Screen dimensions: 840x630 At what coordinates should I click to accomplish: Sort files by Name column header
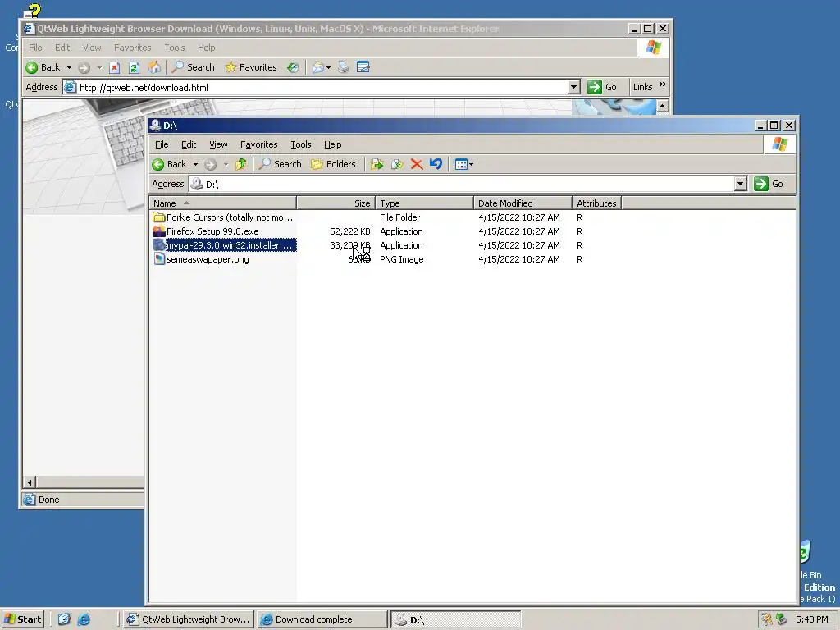tap(223, 203)
